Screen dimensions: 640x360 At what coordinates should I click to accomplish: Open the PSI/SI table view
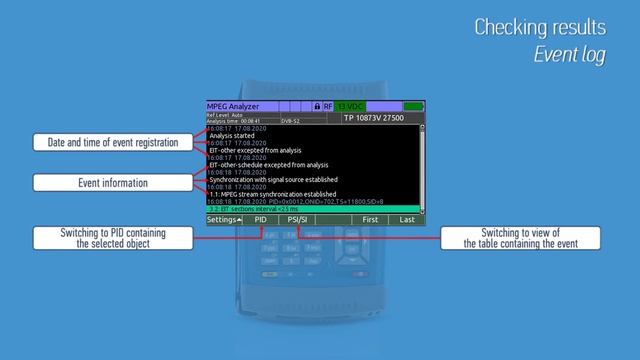pyautogui.click(x=297, y=220)
